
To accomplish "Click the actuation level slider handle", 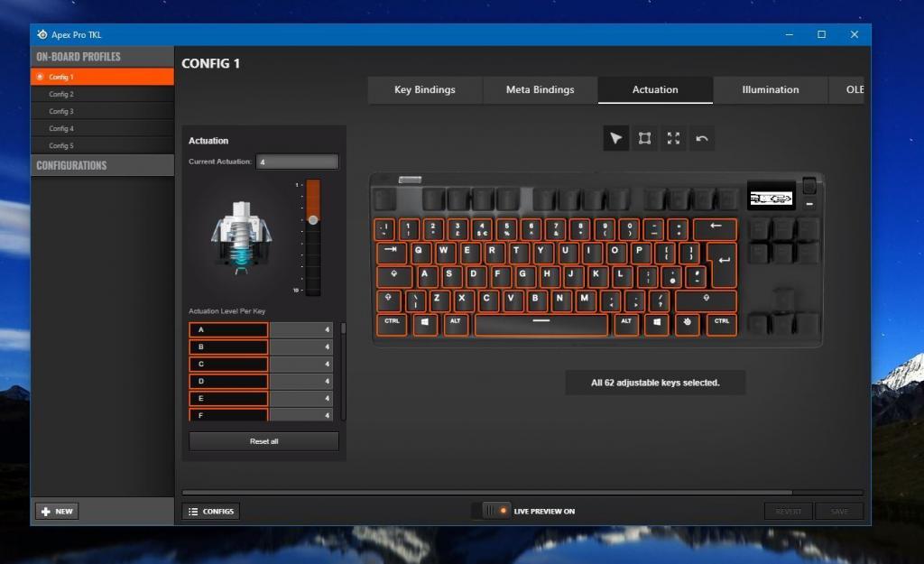I will [x=313, y=219].
